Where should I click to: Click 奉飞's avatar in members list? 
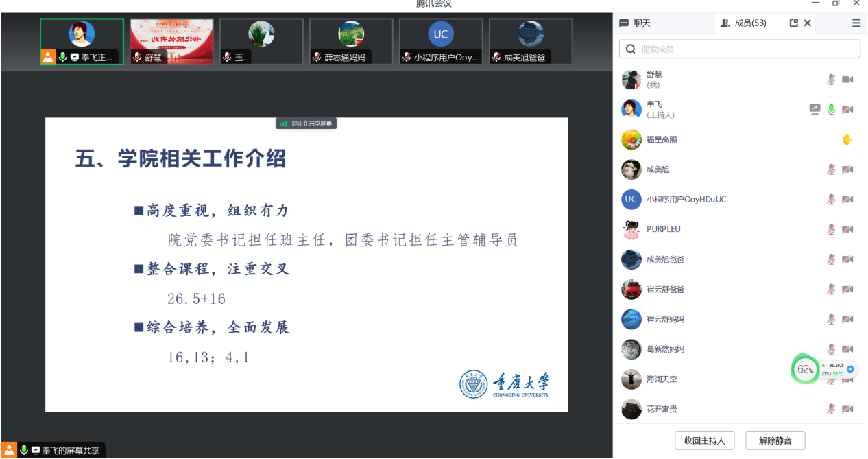(631, 109)
